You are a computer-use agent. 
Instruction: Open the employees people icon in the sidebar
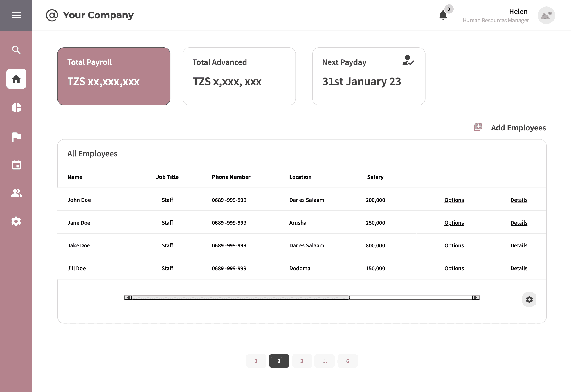tap(16, 193)
